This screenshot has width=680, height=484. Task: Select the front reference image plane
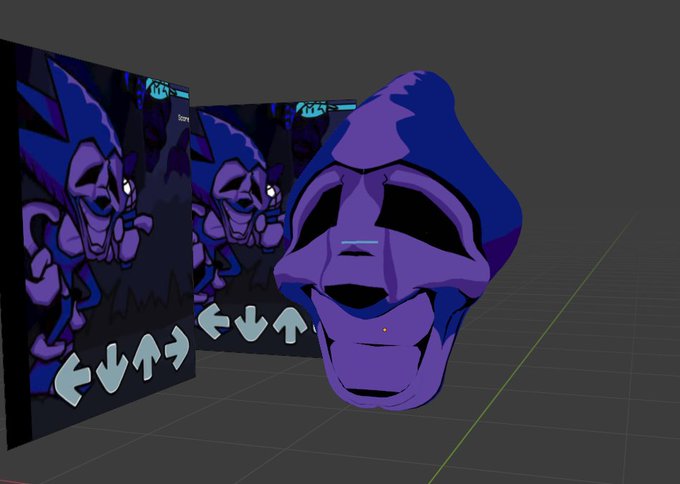(97, 243)
